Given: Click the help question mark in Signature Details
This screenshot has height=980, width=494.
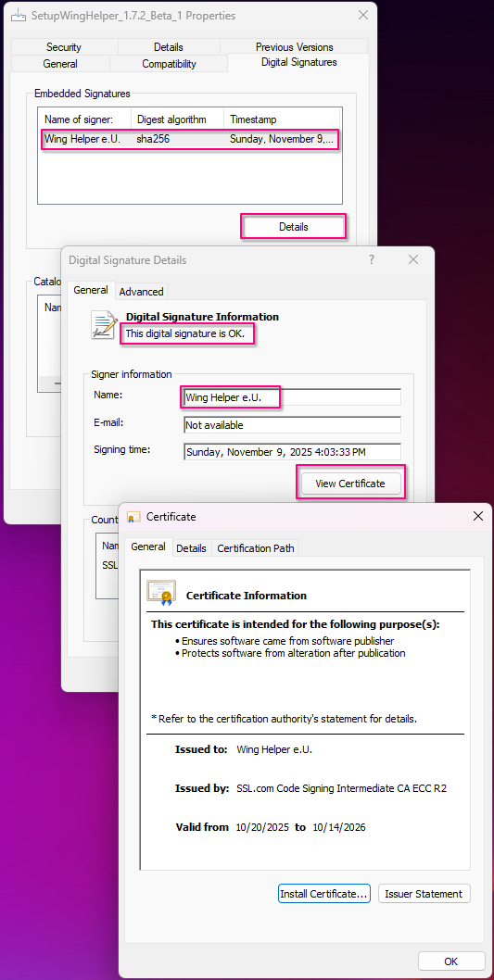Looking at the screenshot, I should point(372,260).
